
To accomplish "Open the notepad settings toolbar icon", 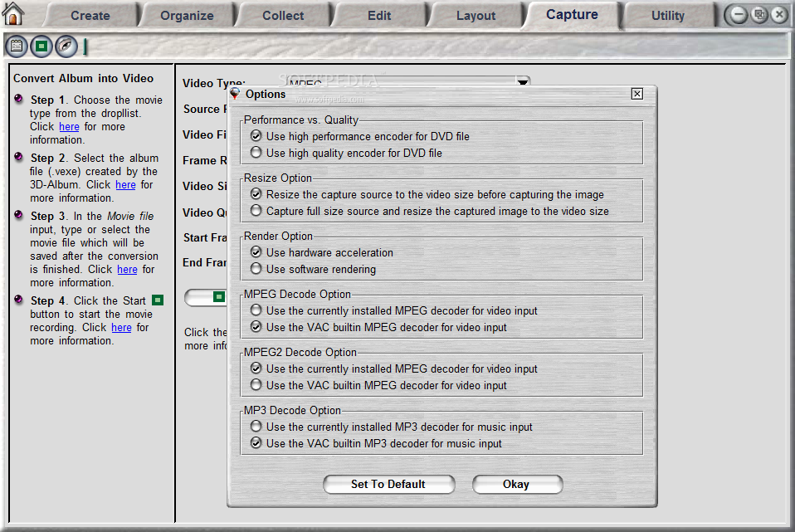I will [17, 46].
